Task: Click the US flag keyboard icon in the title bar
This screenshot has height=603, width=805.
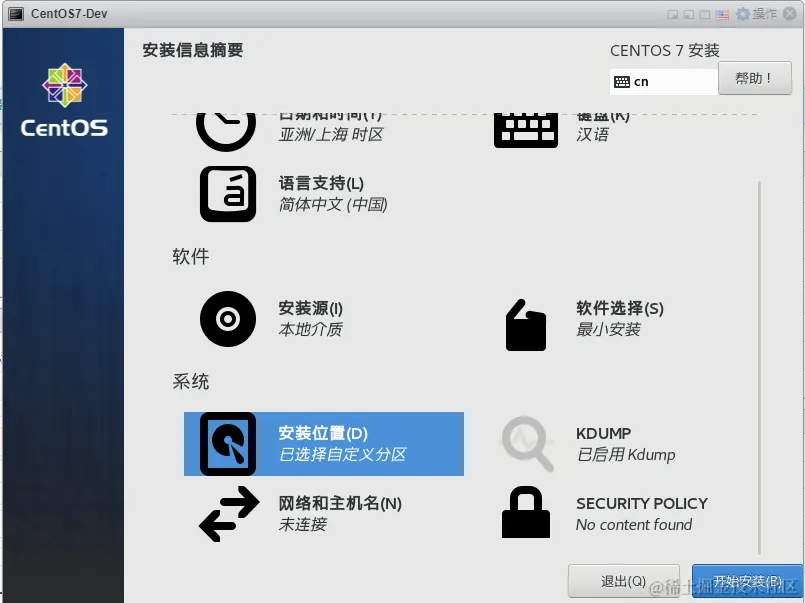Action: coord(722,14)
